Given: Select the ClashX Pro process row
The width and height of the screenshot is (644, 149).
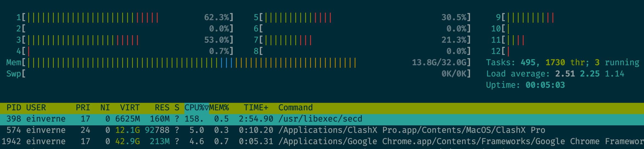Looking at the screenshot, I should (411, 130).
